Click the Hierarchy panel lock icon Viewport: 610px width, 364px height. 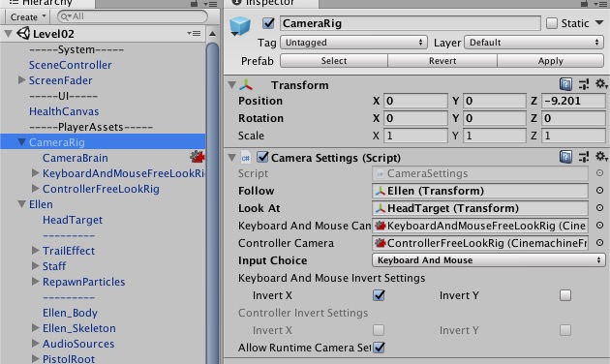(x=194, y=4)
